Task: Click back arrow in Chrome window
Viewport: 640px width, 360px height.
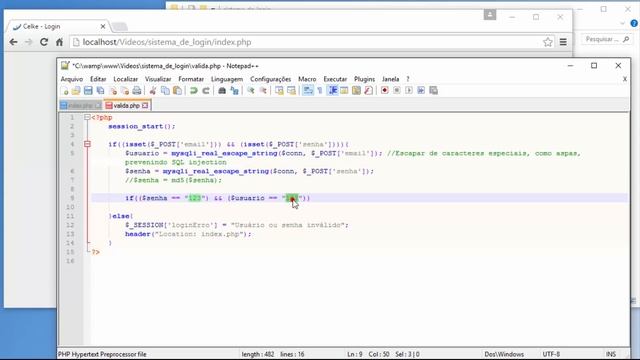Action: point(13,42)
